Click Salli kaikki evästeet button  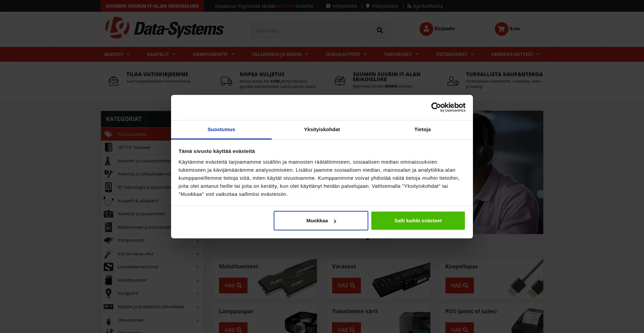[418, 221]
